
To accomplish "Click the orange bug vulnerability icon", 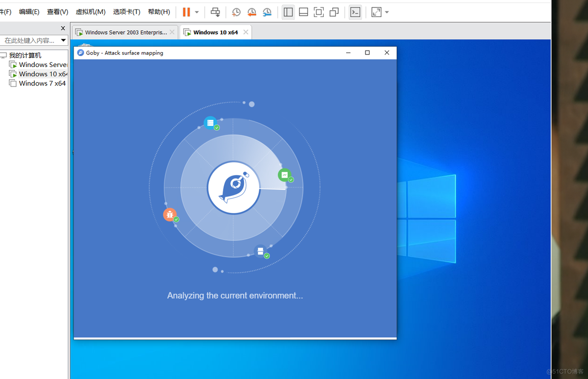I will coord(170,215).
